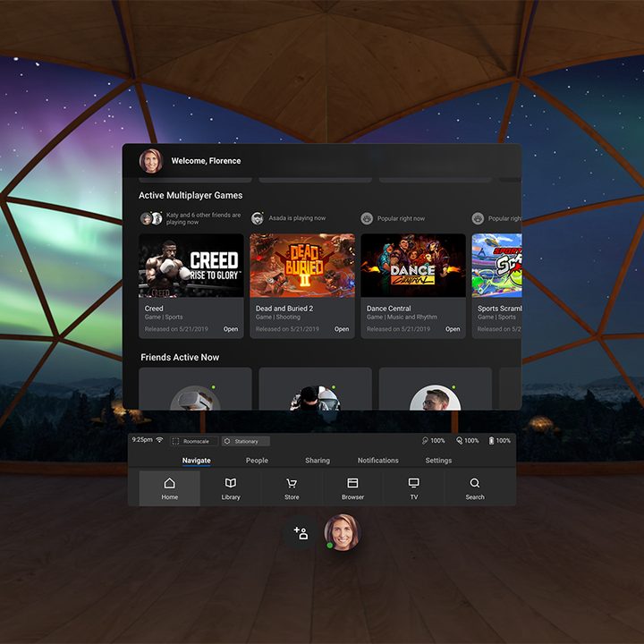
Task: Click the "Friends Active Now" heading
Action: [x=180, y=357]
